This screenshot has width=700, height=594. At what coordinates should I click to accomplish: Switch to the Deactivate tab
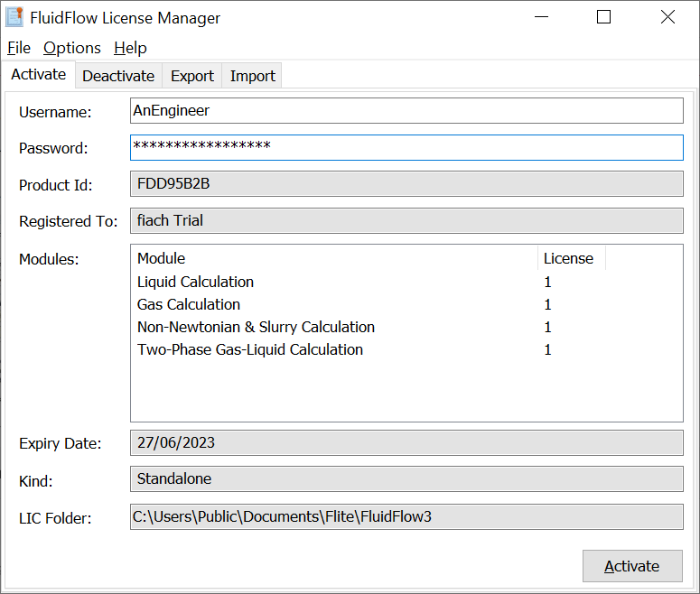(x=118, y=76)
